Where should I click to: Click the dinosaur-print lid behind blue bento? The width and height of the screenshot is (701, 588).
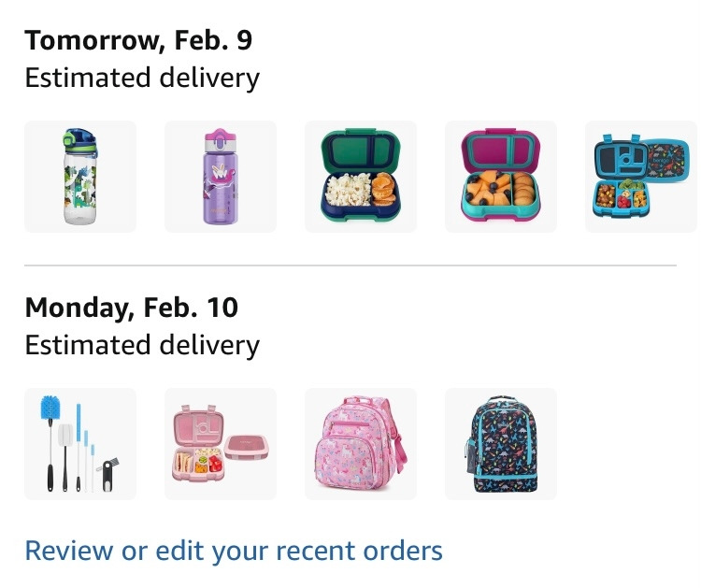668,161
